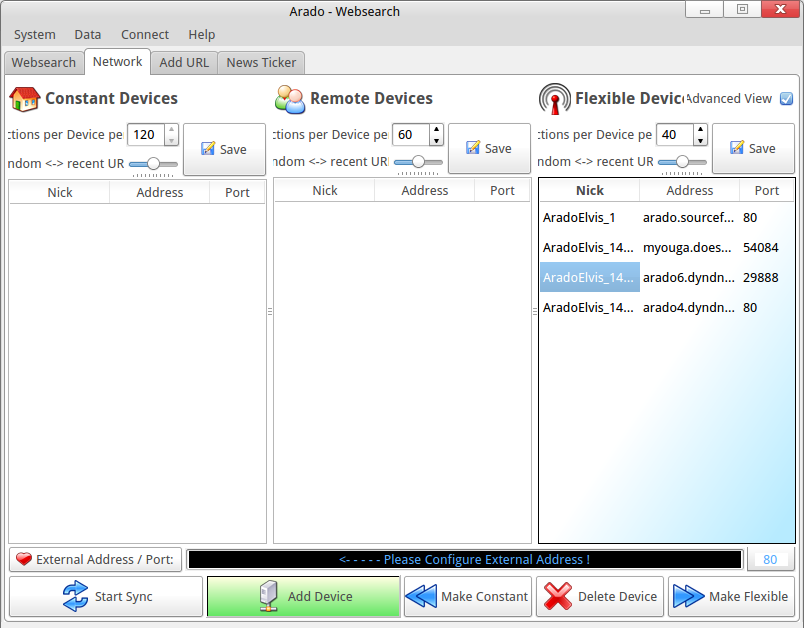The width and height of the screenshot is (804, 628).
Task: Switch to the Websearch tab
Action: tap(44, 63)
